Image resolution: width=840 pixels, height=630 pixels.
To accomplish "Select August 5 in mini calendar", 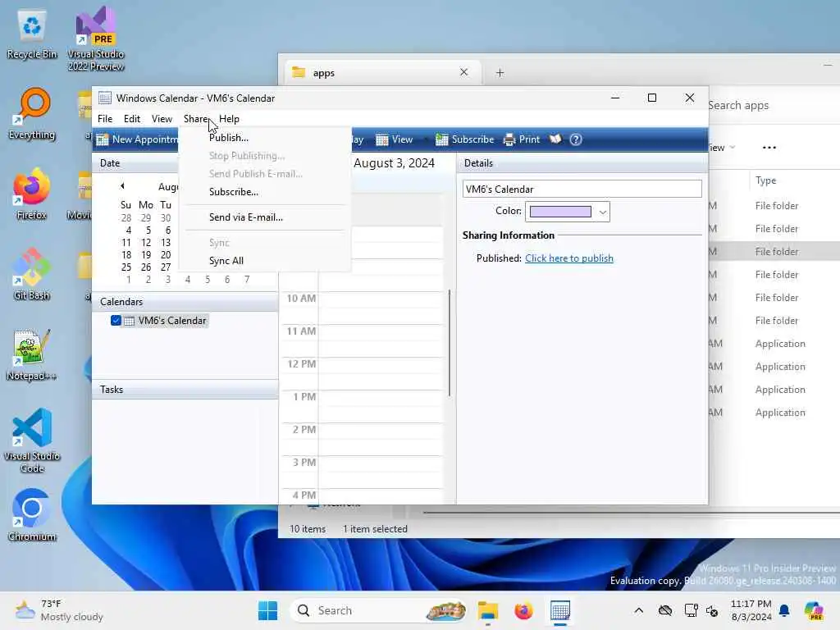I will [148, 231].
